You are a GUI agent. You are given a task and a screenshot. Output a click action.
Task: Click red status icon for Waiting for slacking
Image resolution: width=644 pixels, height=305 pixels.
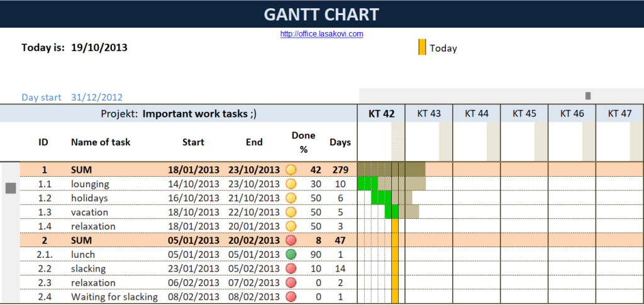291,297
